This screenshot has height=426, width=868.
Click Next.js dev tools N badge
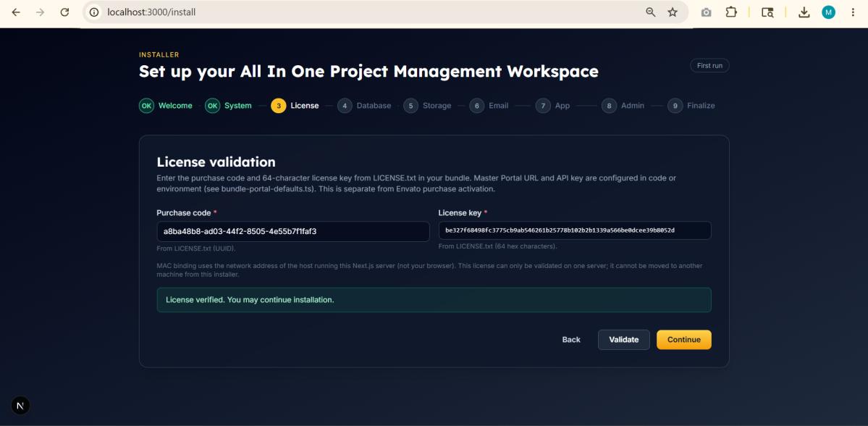(x=20, y=406)
